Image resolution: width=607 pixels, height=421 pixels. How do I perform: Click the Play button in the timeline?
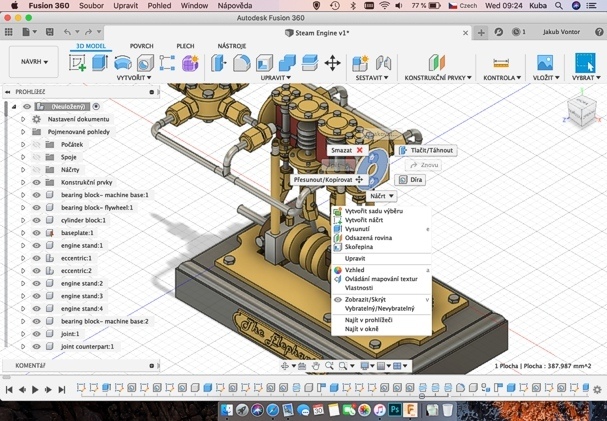point(35,389)
